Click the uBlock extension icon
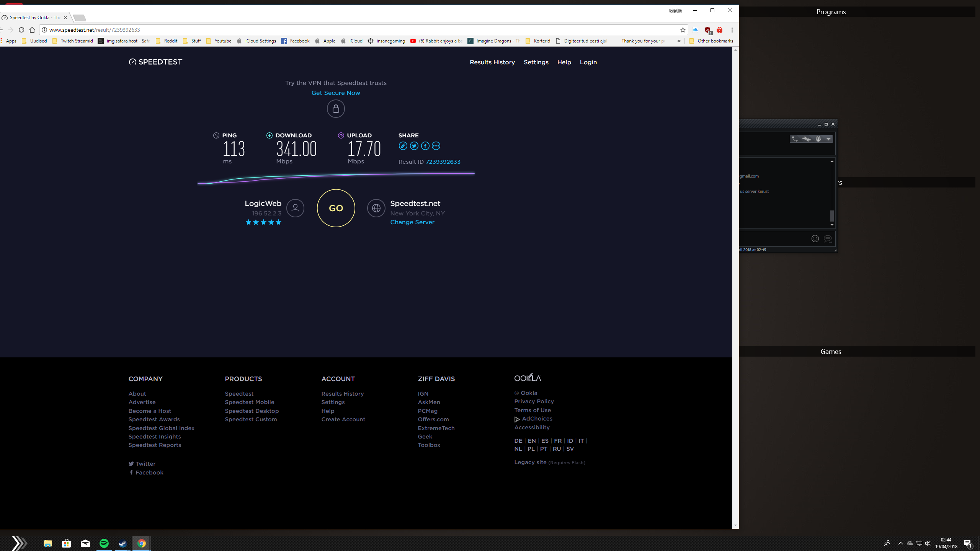 click(x=708, y=30)
